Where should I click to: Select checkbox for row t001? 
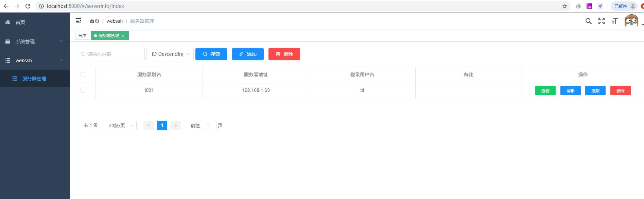point(83,90)
